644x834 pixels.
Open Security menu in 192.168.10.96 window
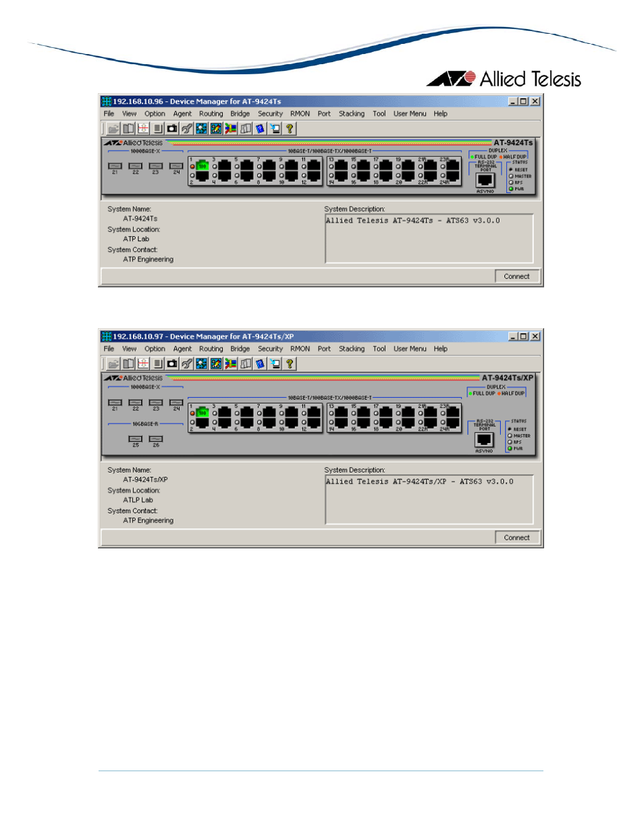(270, 114)
